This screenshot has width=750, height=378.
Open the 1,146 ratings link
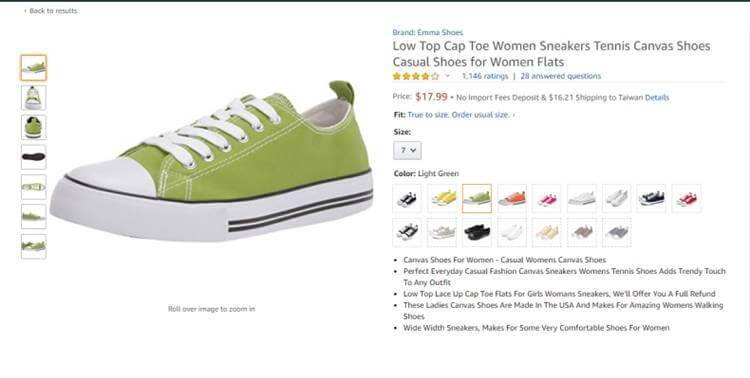pos(485,76)
